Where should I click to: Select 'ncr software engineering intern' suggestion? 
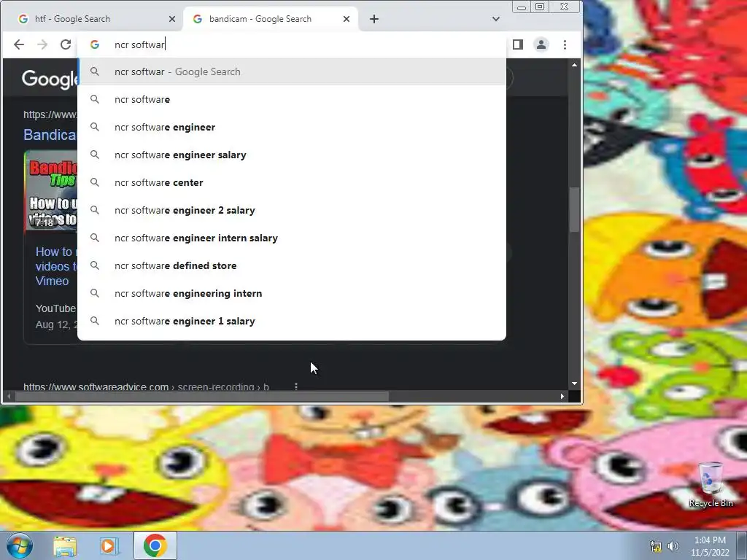point(292,293)
